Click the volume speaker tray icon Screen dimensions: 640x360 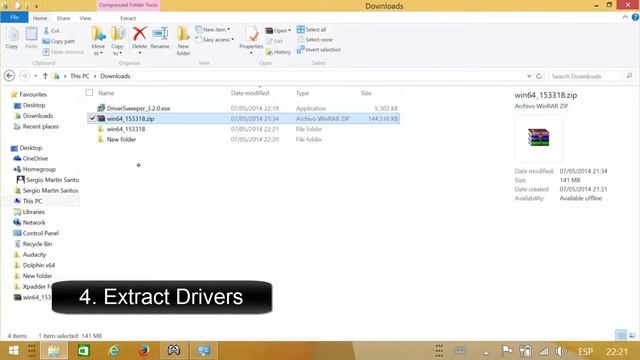(561, 351)
